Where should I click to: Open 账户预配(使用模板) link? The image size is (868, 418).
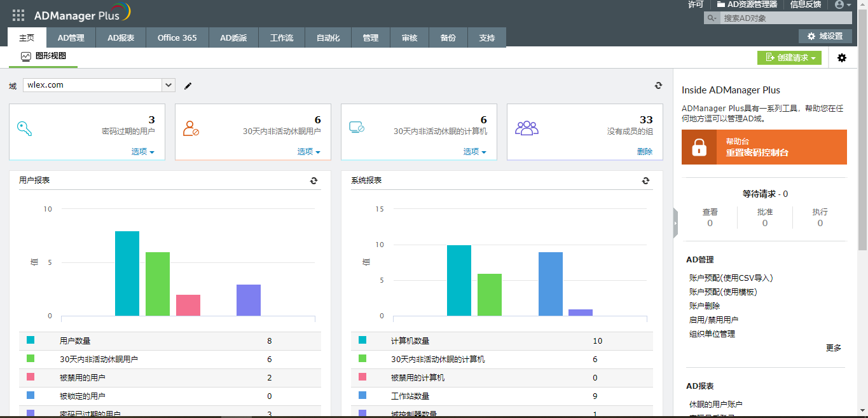tap(724, 292)
